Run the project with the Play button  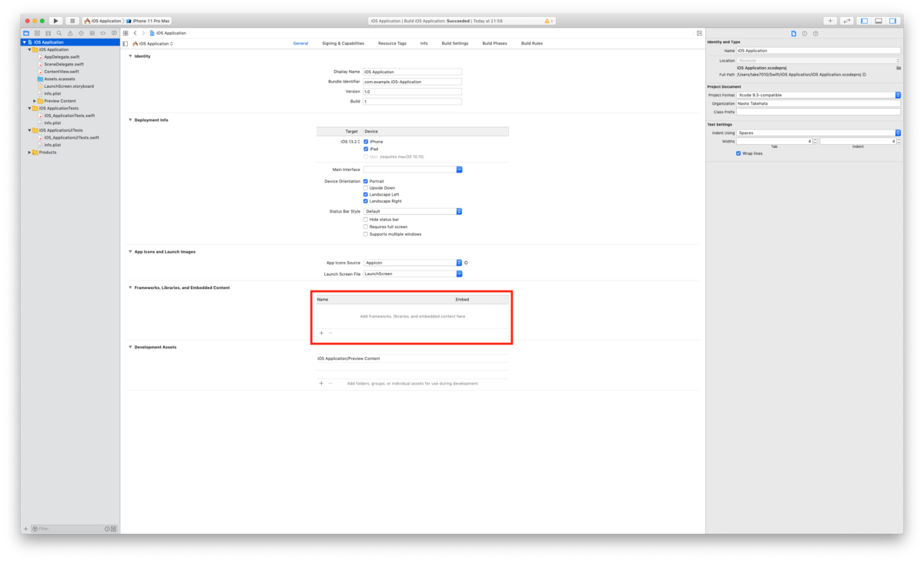click(x=56, y=21)
